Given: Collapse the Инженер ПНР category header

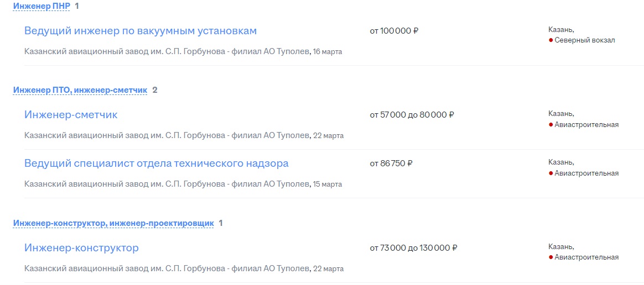Looking at the screenshot, I should (41, 6).
